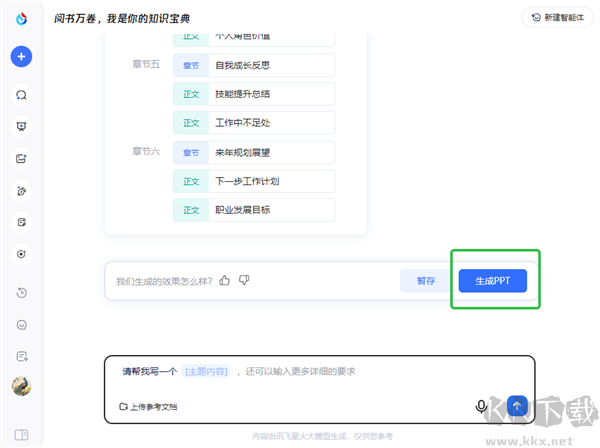Viewport: 600px width, 448px height.
Task: Click the Spark flame logo icon
Action: pyautogui.click(x=21, y=18)
